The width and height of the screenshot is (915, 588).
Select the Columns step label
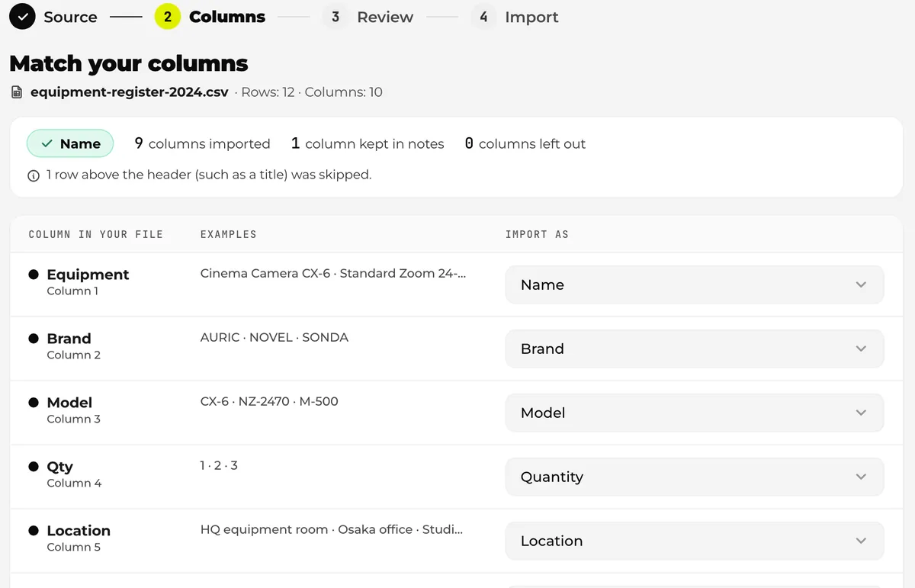pyautogui.click(x=227, y=17)
